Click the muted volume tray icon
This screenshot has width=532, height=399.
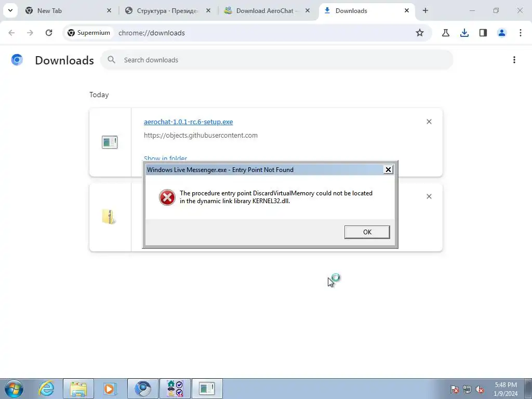(480, 389)
